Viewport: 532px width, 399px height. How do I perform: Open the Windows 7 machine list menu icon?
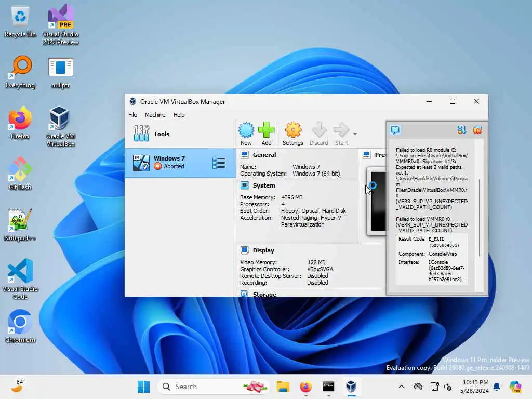(219, 163)
